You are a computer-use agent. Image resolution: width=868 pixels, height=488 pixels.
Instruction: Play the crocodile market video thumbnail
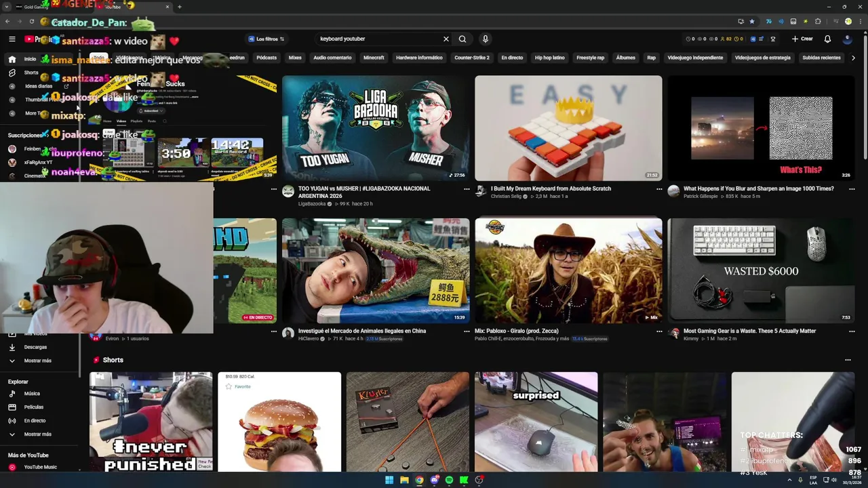(376, 270)
